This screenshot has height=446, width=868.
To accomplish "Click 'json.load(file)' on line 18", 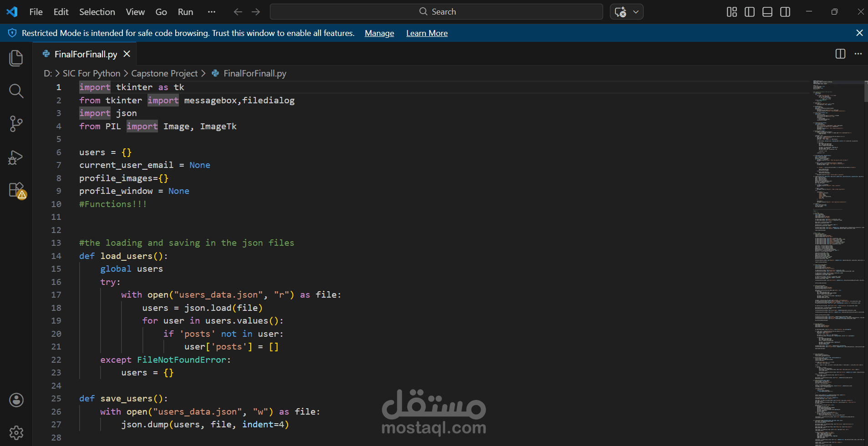I will tap(223, 308).
